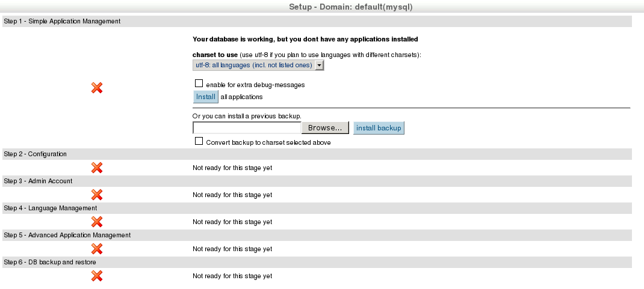Viewport: 644px width, 289px height.
Task: Click the install backup button
Action: tap(379, 128)
